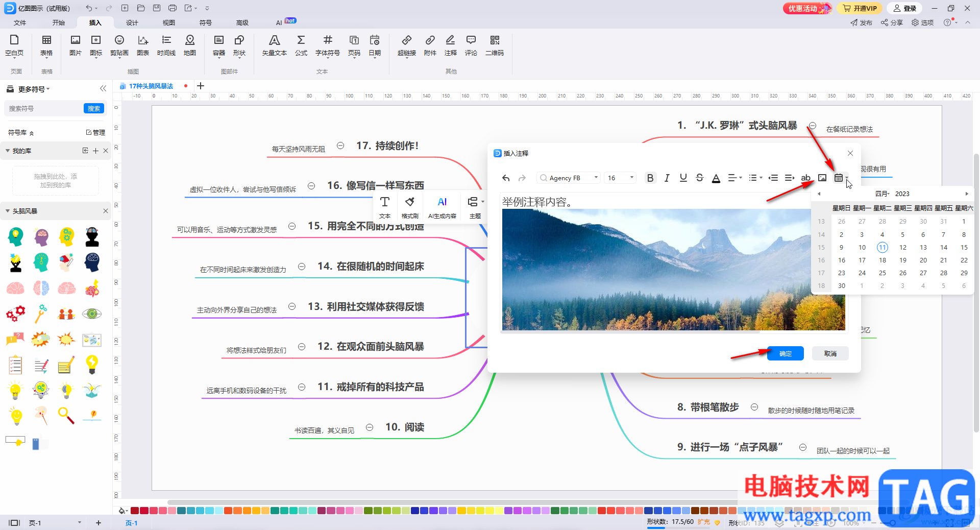Open the 四月 month dropdown

(x=883, y=194)
